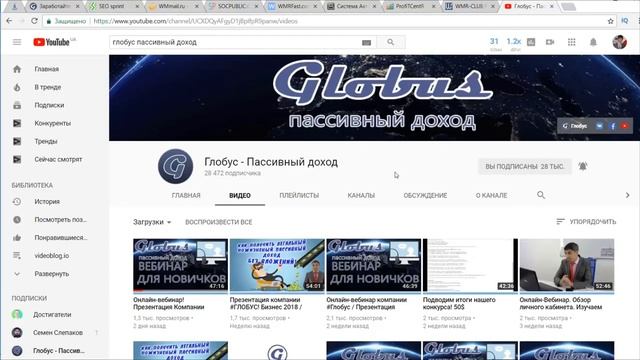Open the 54:01 presentation video thumbnail
The height and width of the screenshot is (360, 640).
[x=277, y=265]
